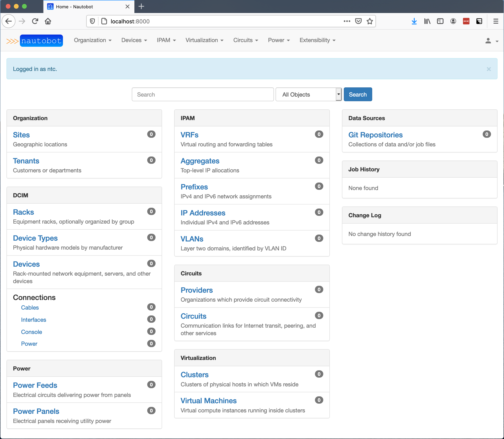Image resolution: width=504 pixels, height=439 pixels.
Task: Click the browser reload icon
Action: pos(35,21)
